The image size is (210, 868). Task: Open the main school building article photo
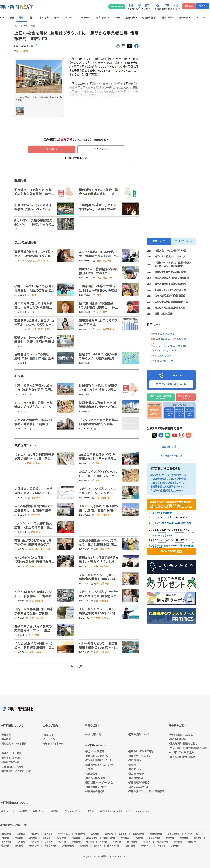pos(39,77)
